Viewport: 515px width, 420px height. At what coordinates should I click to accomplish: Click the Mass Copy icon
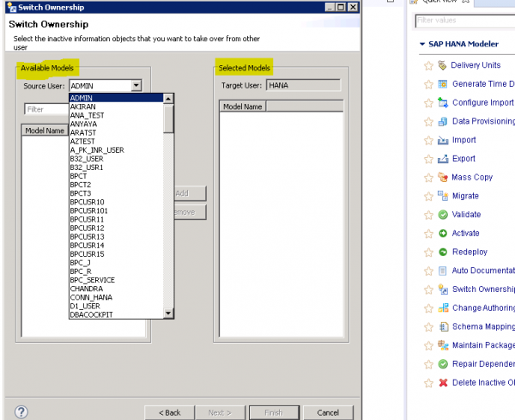pos(442,177)
